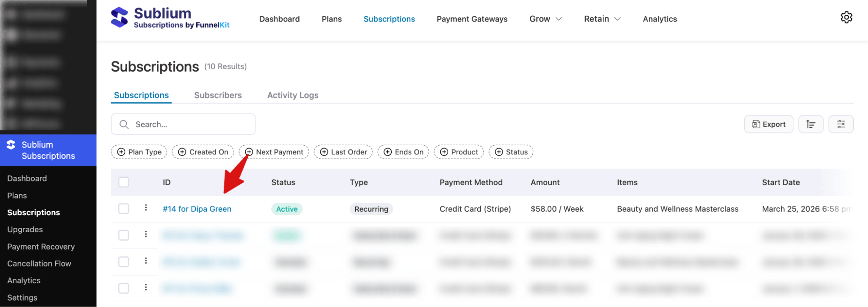
Task: Click the Active status badge
Action: 287,209
